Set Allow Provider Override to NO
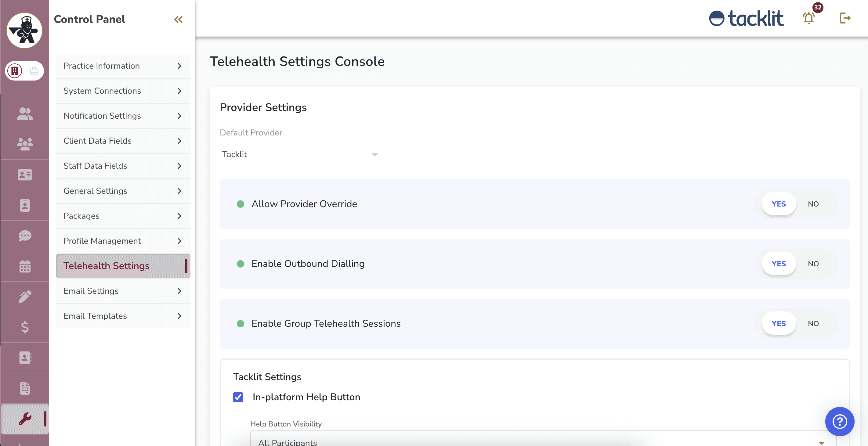This screenshot has width=868, height=446. coord(813,204)
